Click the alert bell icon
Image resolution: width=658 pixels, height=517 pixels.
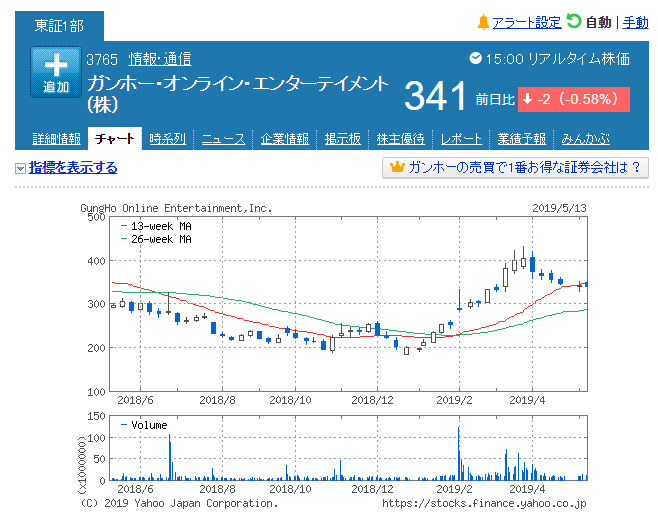pos(483,22)
